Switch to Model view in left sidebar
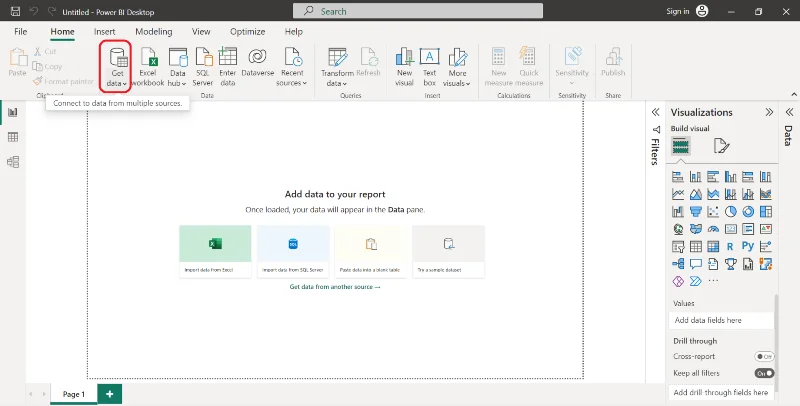This screenshot has height=406, width=800. tap(13, 162)
